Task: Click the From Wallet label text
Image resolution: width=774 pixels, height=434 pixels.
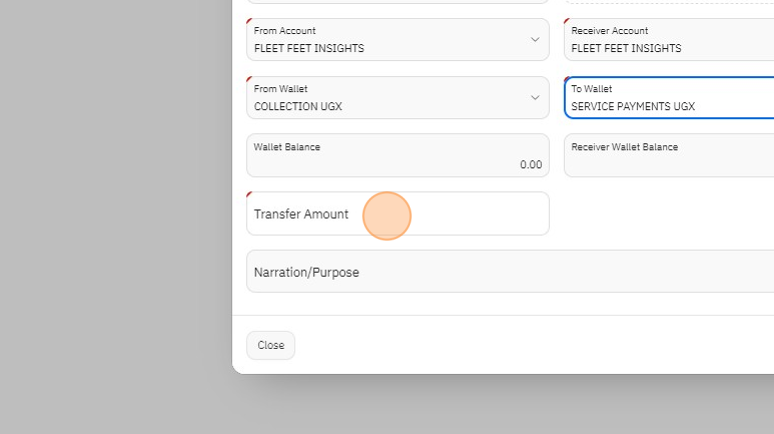Action: pos(280,89)
